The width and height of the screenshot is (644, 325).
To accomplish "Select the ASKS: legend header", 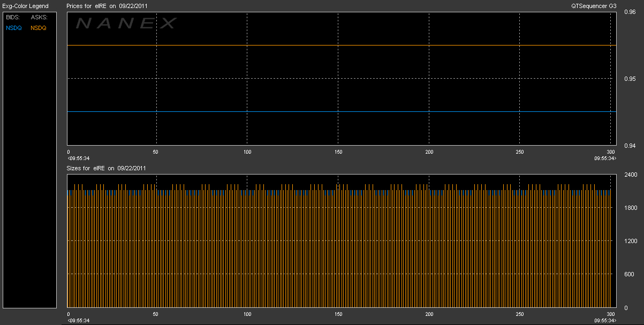I will pyautogui.click(x=39, y=18).
